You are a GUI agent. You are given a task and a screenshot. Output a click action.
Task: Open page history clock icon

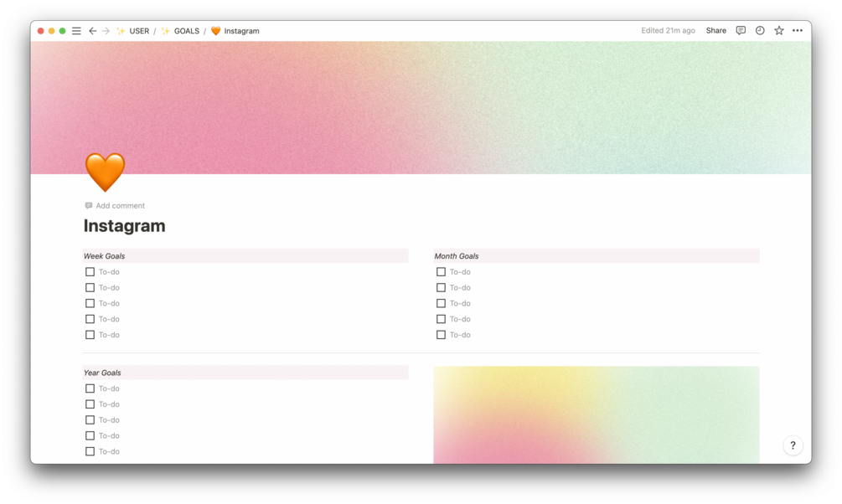click(x=760, y=31)
